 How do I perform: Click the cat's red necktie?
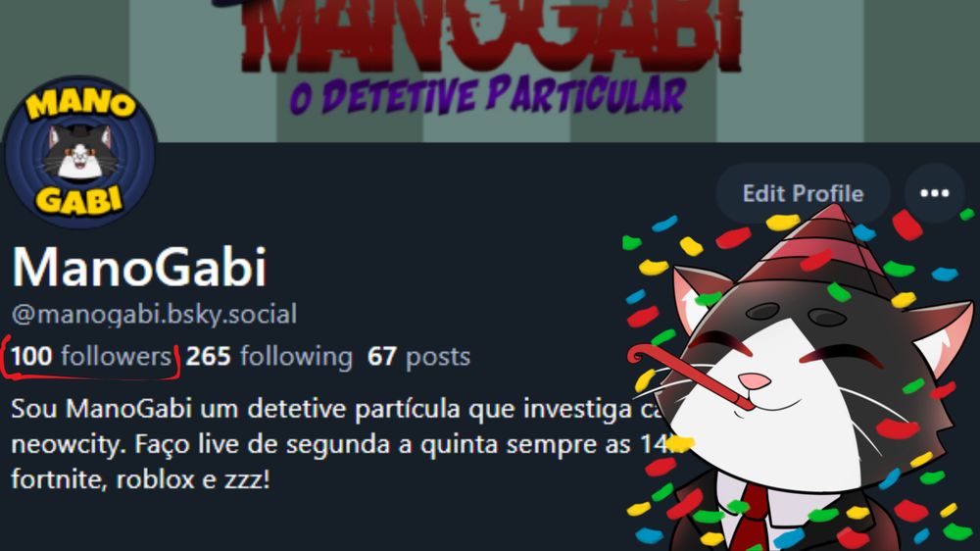pyautogui.click(x=749, y=518)
